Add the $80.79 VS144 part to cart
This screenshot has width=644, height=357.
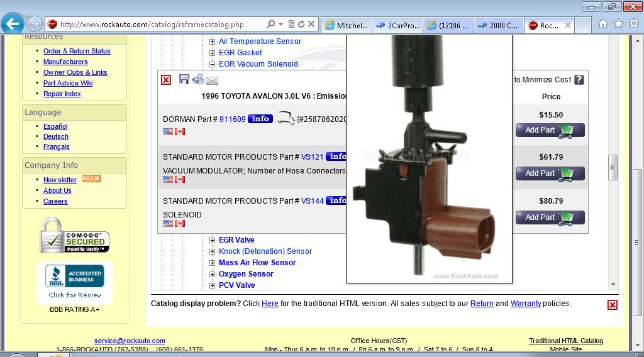[550, 217]
